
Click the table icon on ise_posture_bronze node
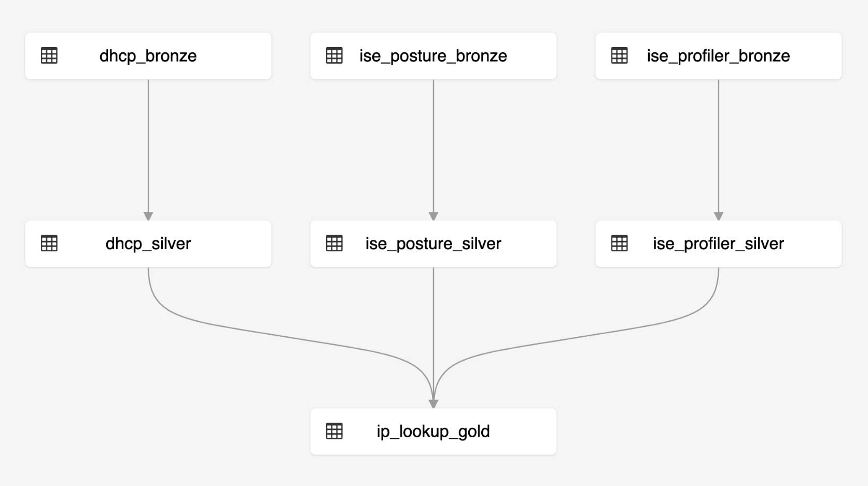click(334, 56)
